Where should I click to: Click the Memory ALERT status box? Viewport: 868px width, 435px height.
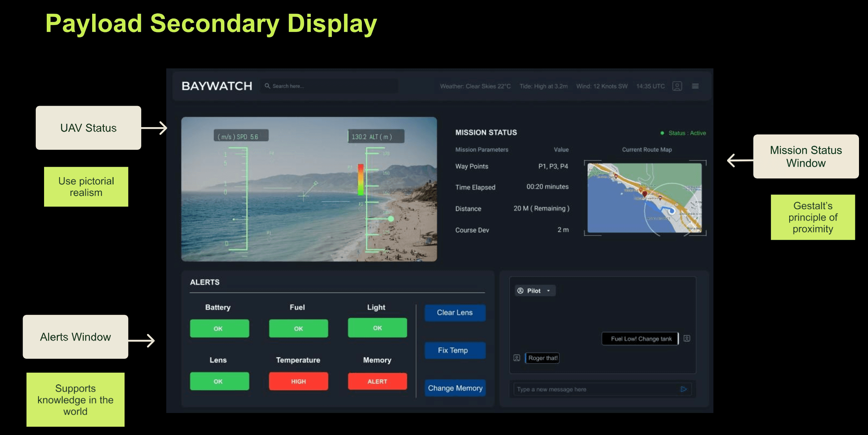(x=377, y=381)
